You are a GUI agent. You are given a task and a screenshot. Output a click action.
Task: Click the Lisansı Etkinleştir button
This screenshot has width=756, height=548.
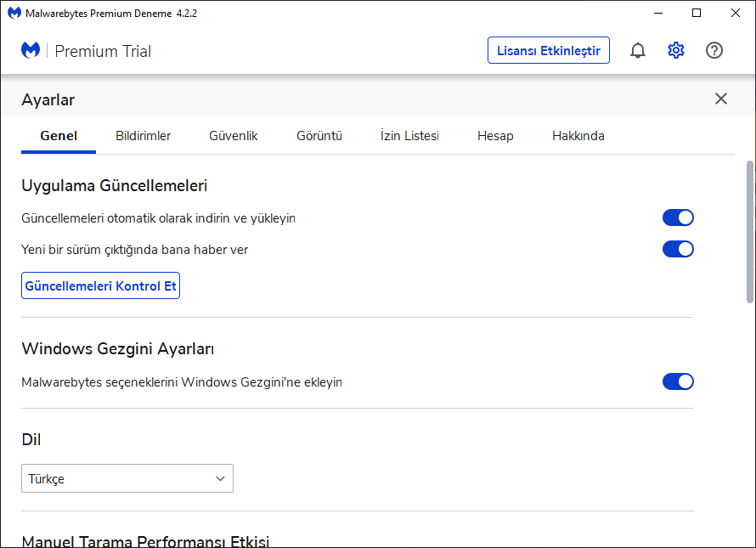(x=549, y=50)
